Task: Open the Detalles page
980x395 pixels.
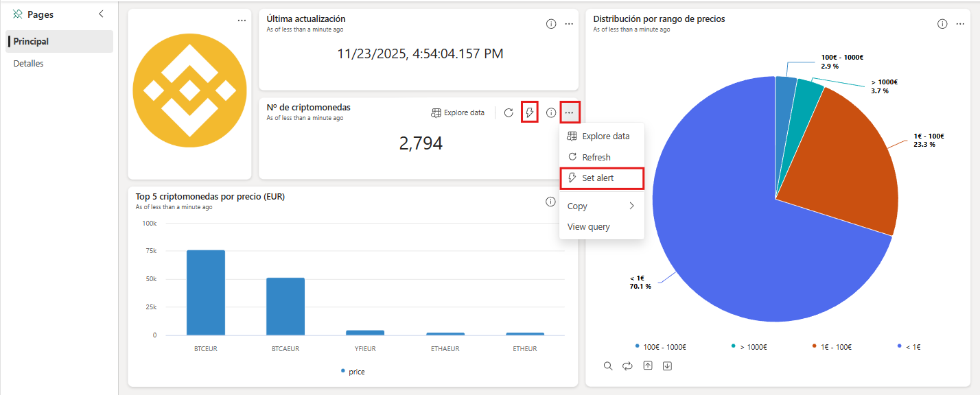Action: pyautogui.click(x=28, y=63)
